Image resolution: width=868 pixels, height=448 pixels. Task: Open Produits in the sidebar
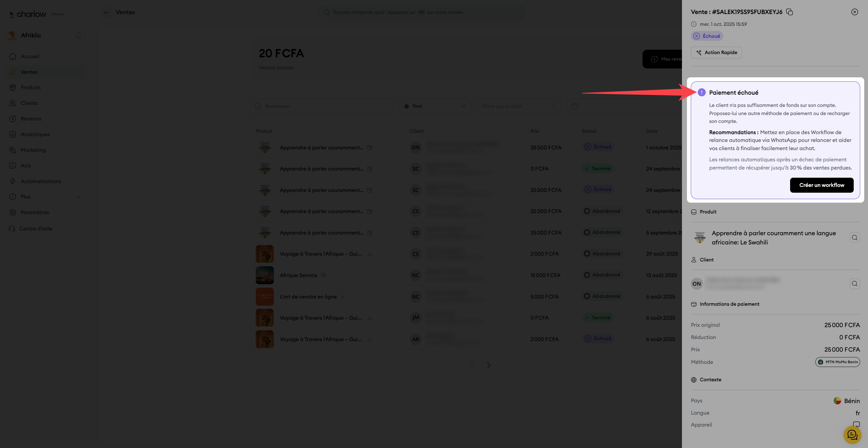(31, 87)
